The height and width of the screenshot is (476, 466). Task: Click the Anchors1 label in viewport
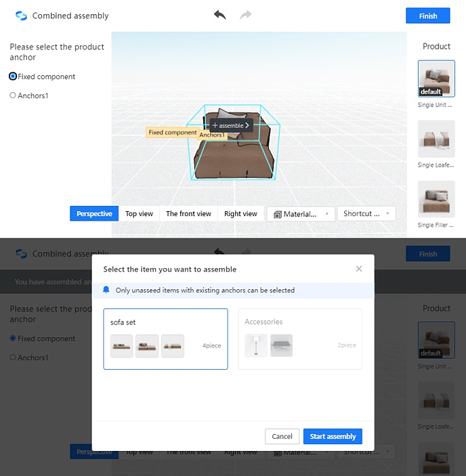point(212,135)
